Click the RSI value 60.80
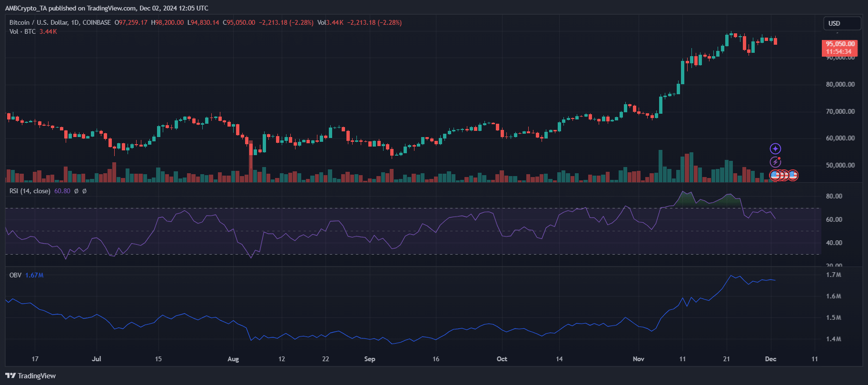 coord(62,191)
